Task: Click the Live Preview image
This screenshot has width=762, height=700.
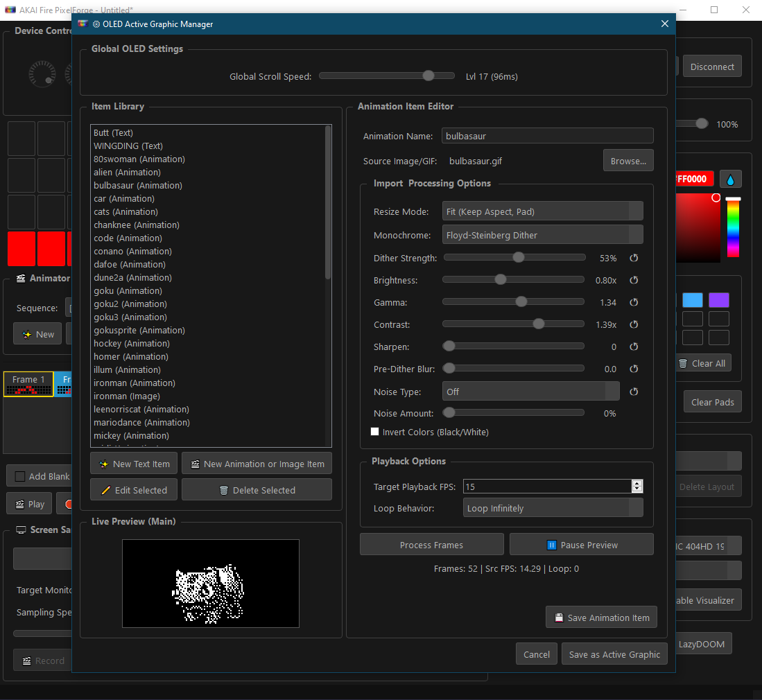Action: coord(210,584)
